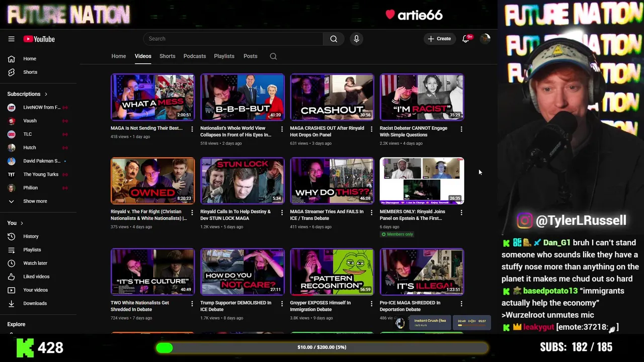This screenshot has height=362, width=644.
Task: Open options for 'Rinyald Calls In To Help' video
Action: point(282,213)
